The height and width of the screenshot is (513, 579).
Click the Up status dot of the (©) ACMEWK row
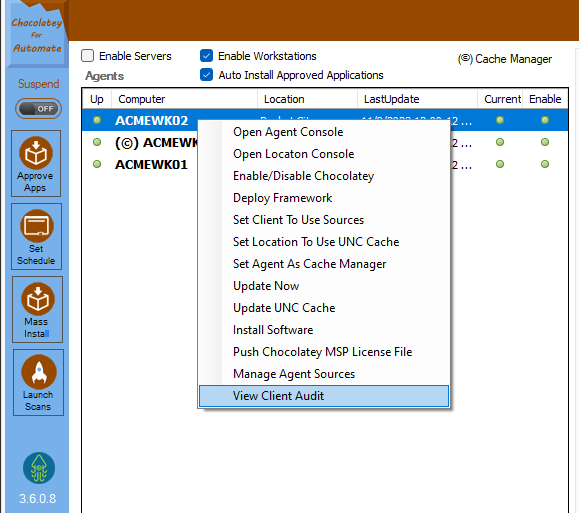(x=97, y=142)
